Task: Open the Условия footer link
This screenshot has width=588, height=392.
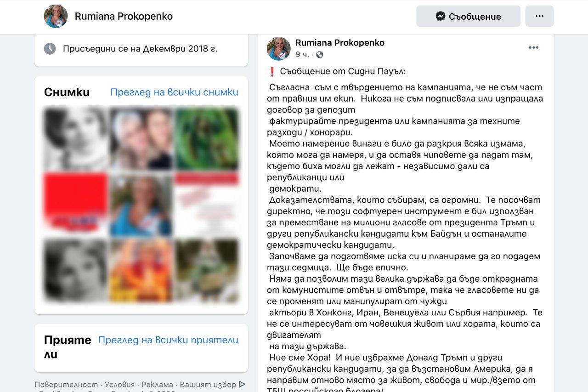Action: (120, 385)
